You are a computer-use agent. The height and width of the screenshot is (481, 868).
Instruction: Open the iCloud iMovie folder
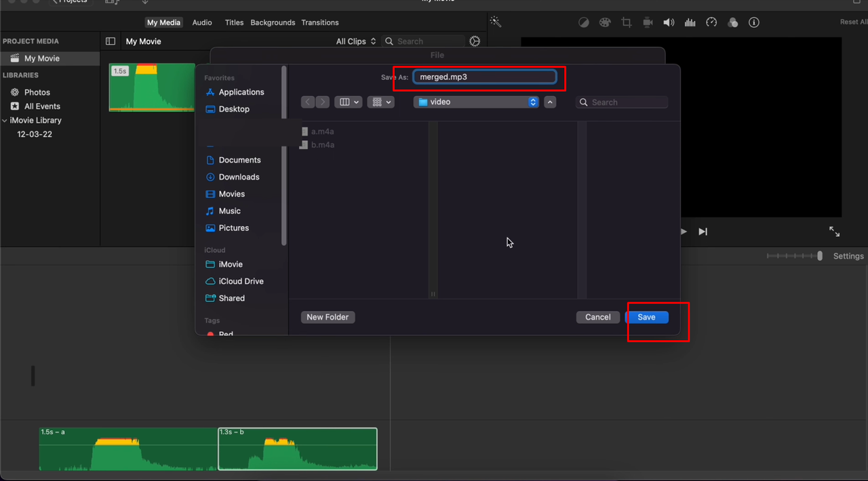pyautogui.click(x=231, y=264)
